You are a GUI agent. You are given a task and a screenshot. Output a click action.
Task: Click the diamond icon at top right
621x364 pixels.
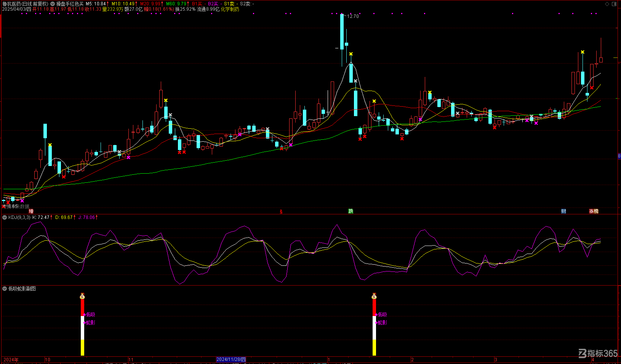(607, 4)
